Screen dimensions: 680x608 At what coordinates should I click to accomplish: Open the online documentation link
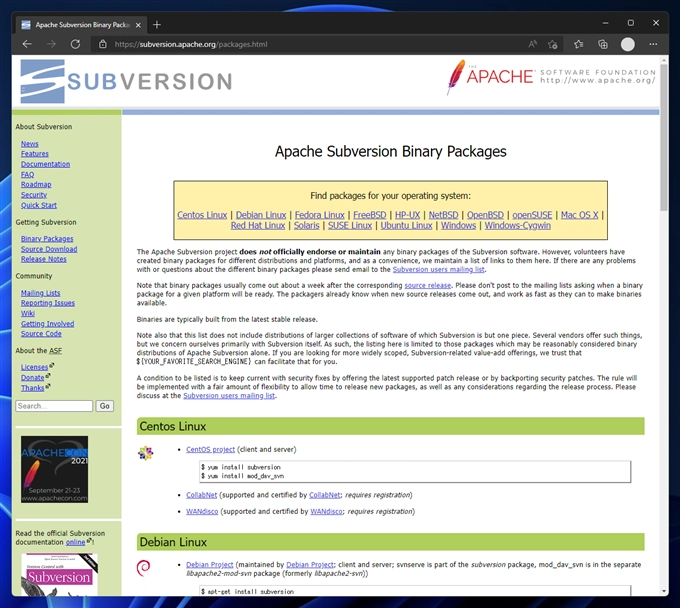(x=75, y=543)
